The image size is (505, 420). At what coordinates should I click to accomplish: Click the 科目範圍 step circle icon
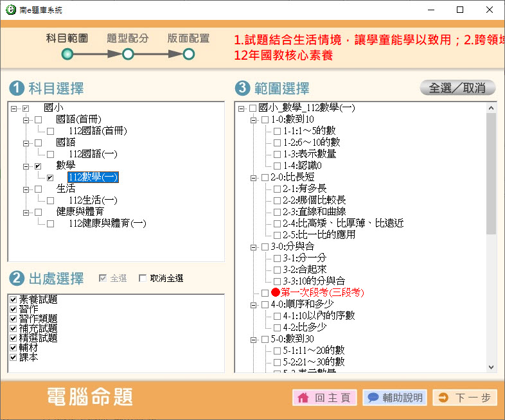(x=67, y=55)
